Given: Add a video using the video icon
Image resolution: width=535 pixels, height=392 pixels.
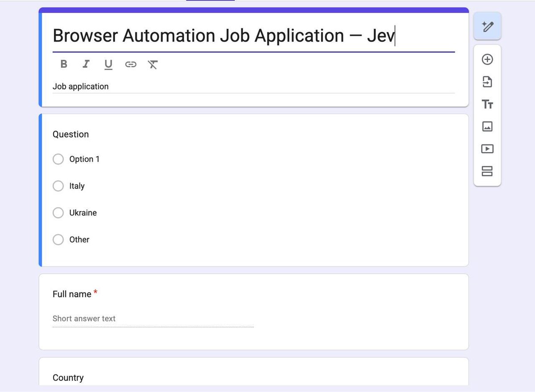Looking at the screenshot, I should click(487, 149).
